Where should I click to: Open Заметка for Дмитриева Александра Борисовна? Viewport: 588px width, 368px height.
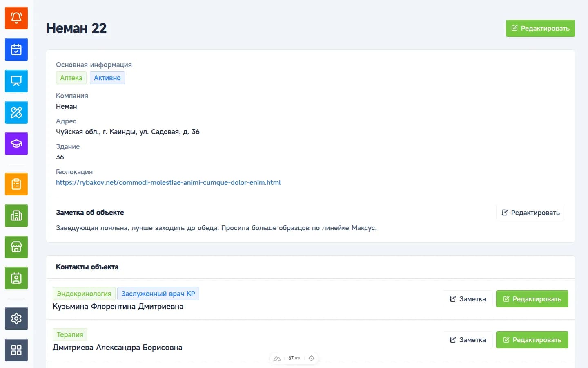(x=468, y=340)
